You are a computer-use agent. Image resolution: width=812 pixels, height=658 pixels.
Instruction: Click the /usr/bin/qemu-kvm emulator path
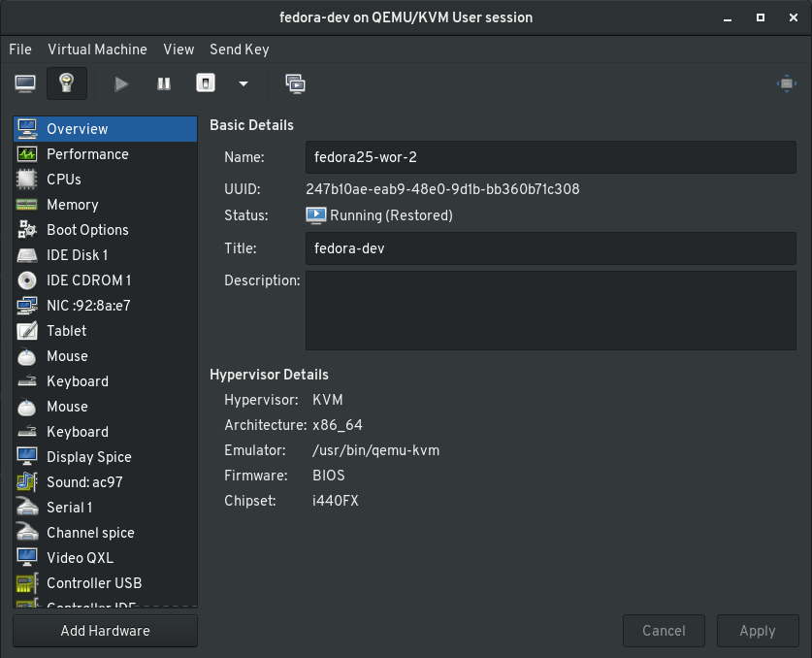pos(376,450)
